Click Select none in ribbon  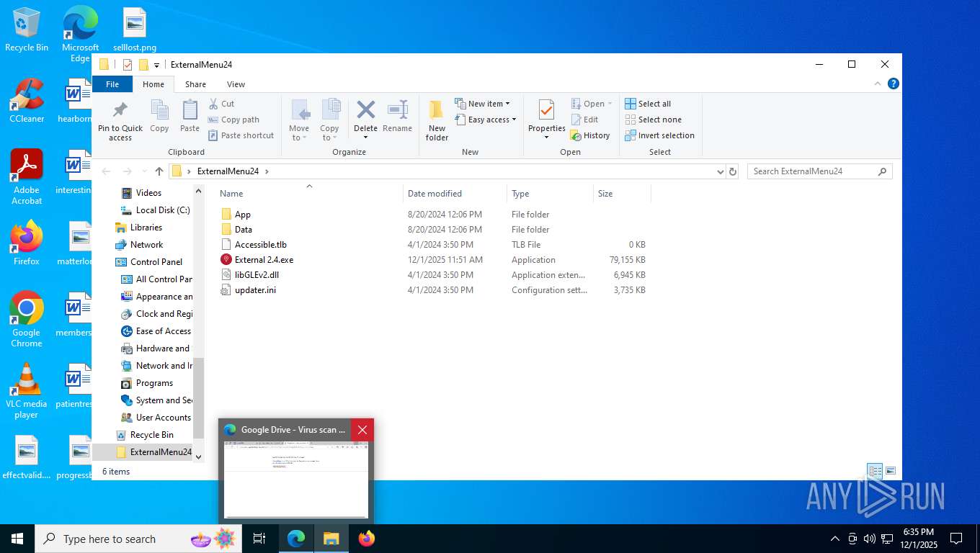[x=653, y=120]
